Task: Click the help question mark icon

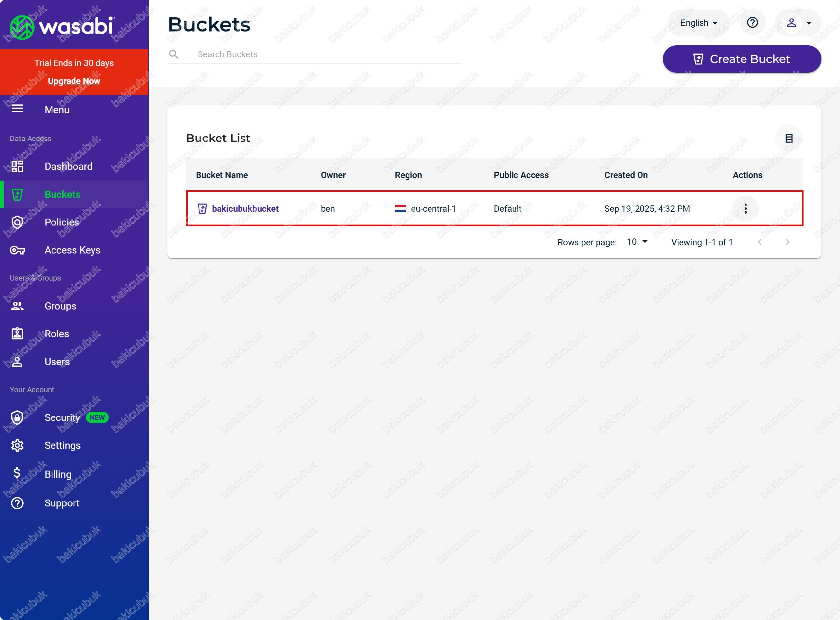Action: pos(752,23)
